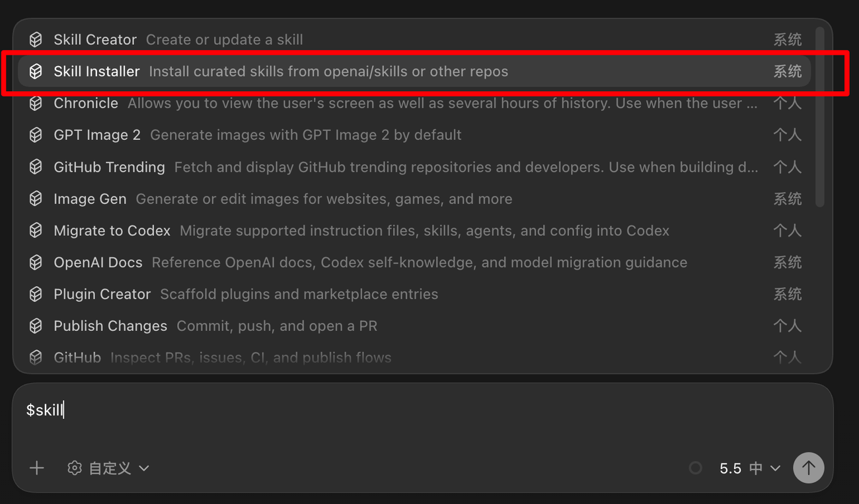
Task: Click the cube icon beside Skill Installer
Action: point(36,71)
